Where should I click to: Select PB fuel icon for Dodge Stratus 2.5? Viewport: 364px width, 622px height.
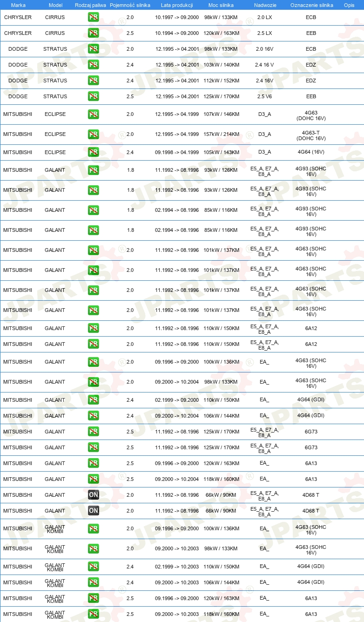(x=94, y=96)
